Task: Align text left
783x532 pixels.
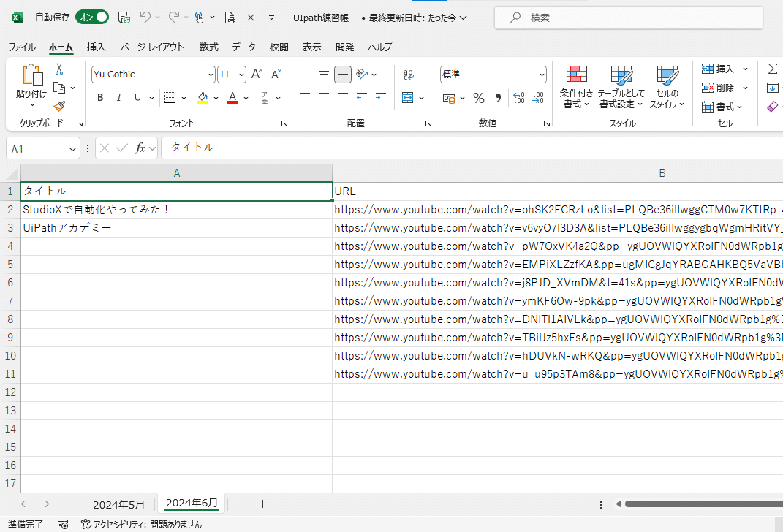Action: click(x=305, y=98)
